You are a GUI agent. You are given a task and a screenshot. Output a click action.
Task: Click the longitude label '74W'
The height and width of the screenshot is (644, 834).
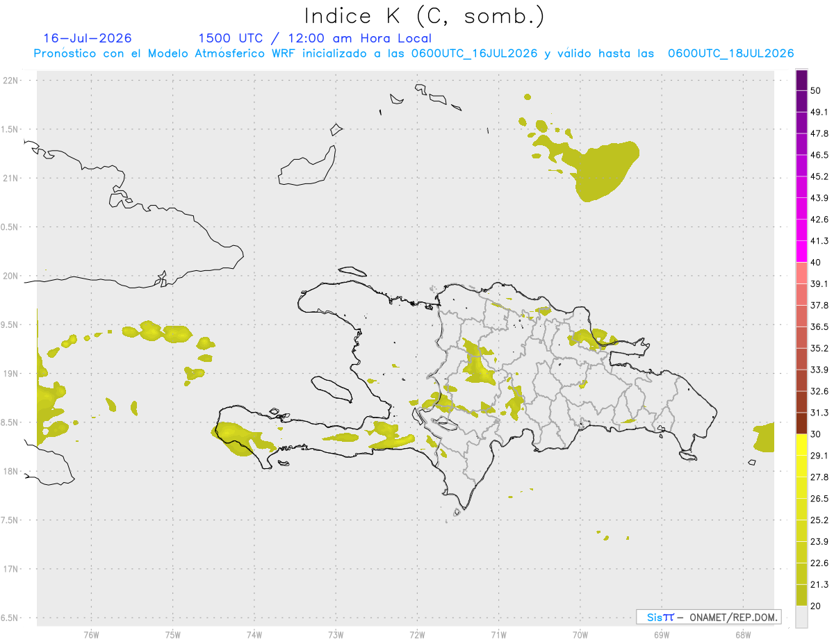(254, 634)
